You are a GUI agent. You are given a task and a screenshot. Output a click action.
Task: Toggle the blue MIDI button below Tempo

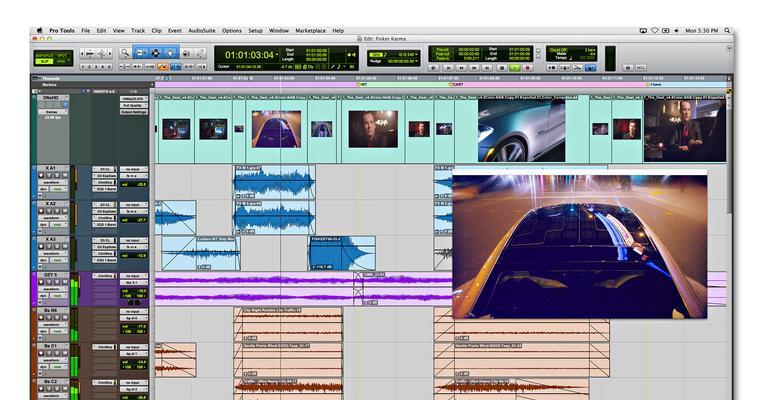pyautogui.click(x=590, y=68)
